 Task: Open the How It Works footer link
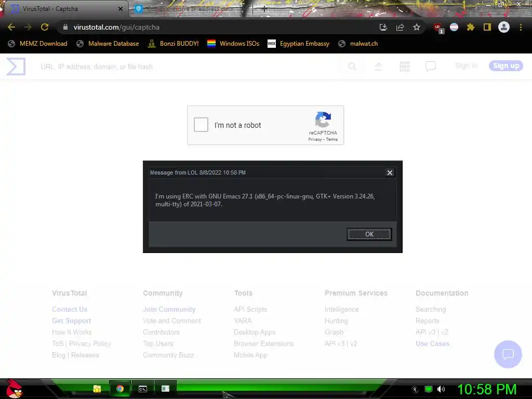72,332
